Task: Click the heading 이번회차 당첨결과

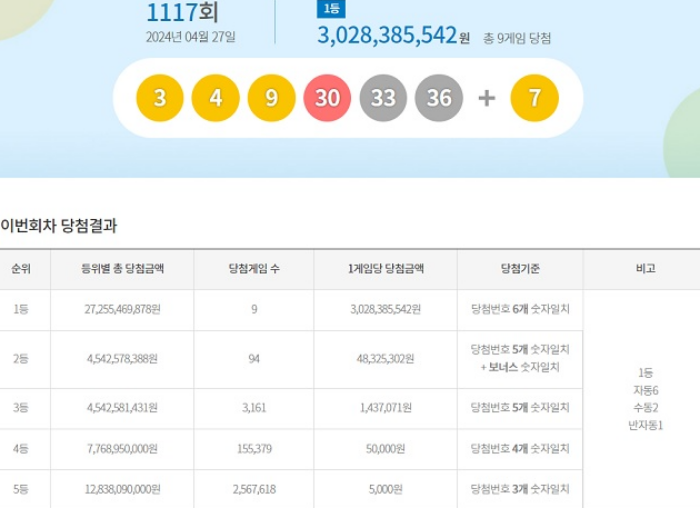Action: 58,225
